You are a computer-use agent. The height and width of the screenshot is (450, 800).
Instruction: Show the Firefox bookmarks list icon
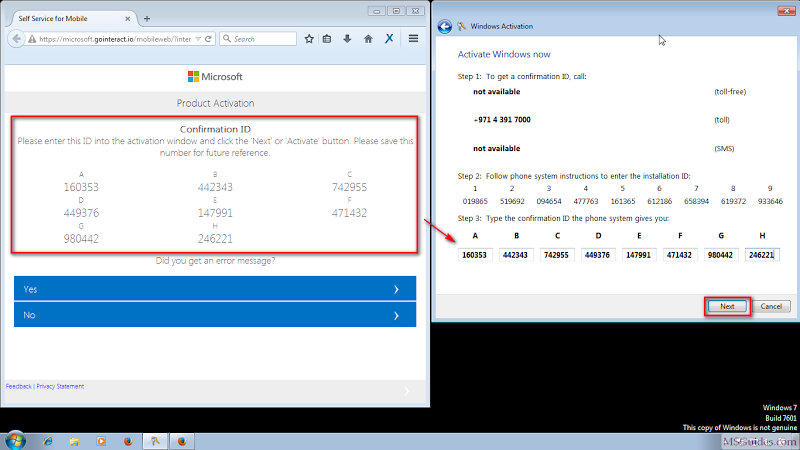(x=327, y=39)
